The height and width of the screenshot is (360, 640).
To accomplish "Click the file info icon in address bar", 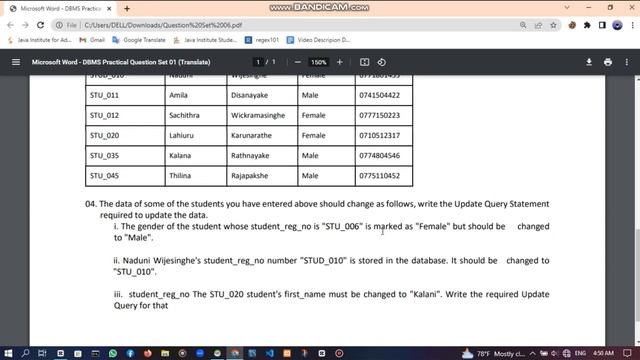I will [60, 25].
